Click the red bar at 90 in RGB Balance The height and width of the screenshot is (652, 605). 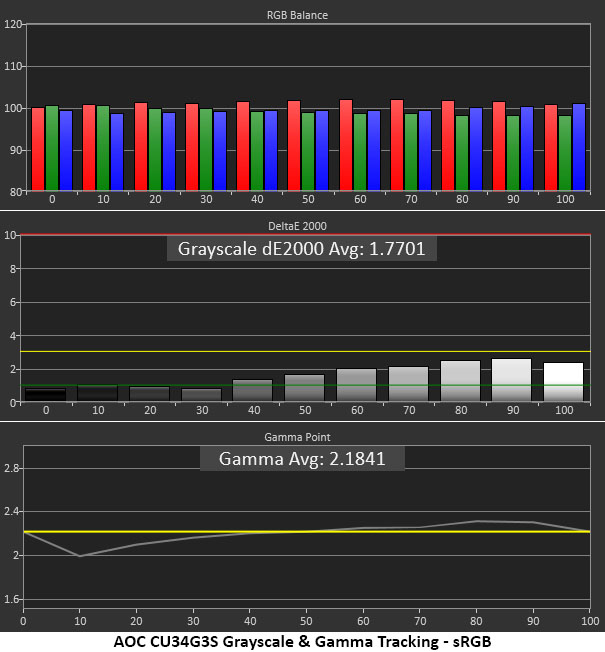[499, 146]
